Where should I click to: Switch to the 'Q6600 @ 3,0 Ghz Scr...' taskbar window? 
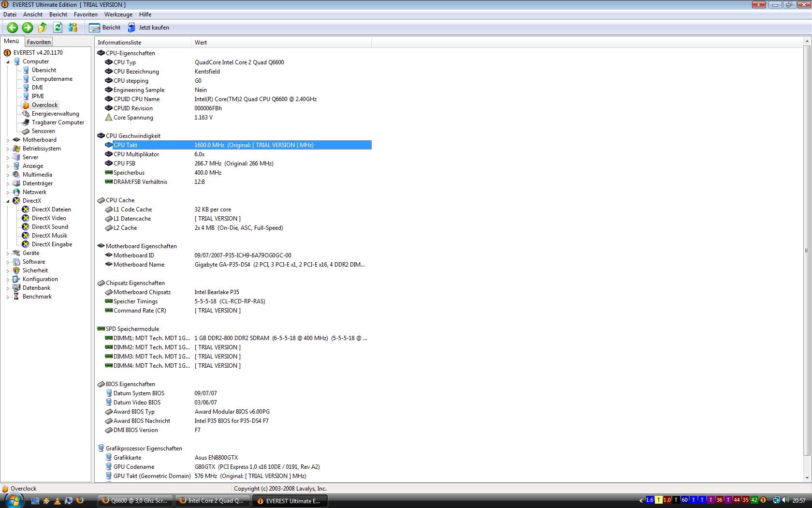coord(135,501)
